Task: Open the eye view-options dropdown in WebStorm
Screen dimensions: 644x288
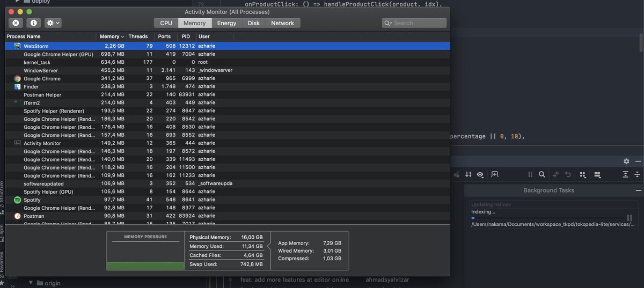Action: click(x=481, y=174)
